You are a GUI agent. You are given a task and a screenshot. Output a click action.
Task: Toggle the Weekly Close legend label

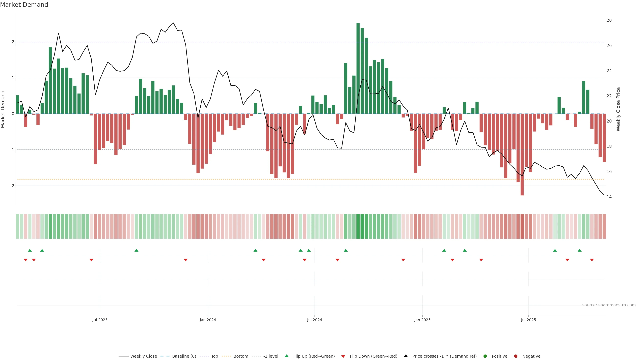(x=144, y=356)
